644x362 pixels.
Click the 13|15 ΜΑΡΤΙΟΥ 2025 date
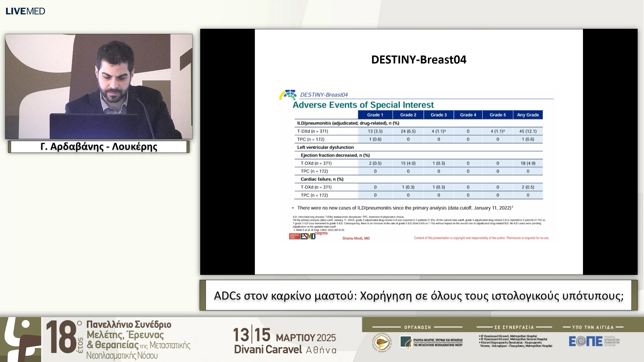(x=284, y=335)
